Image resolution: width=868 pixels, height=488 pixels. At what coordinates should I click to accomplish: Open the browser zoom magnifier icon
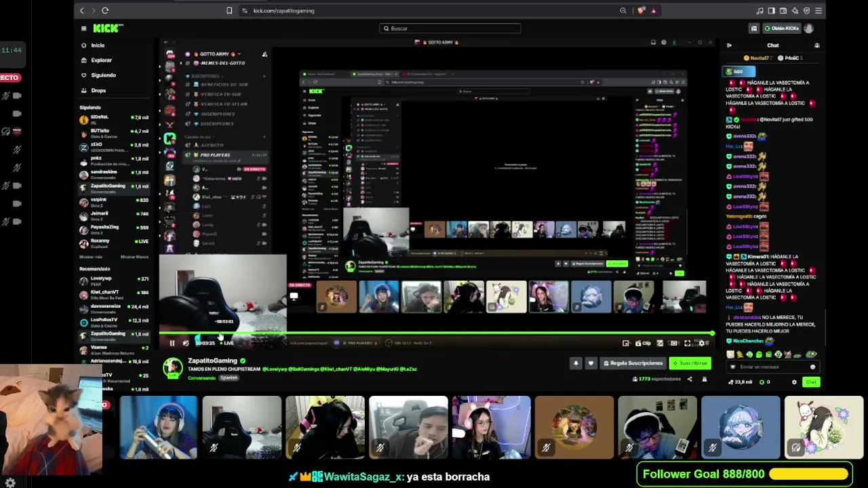(x=623, y=11)
